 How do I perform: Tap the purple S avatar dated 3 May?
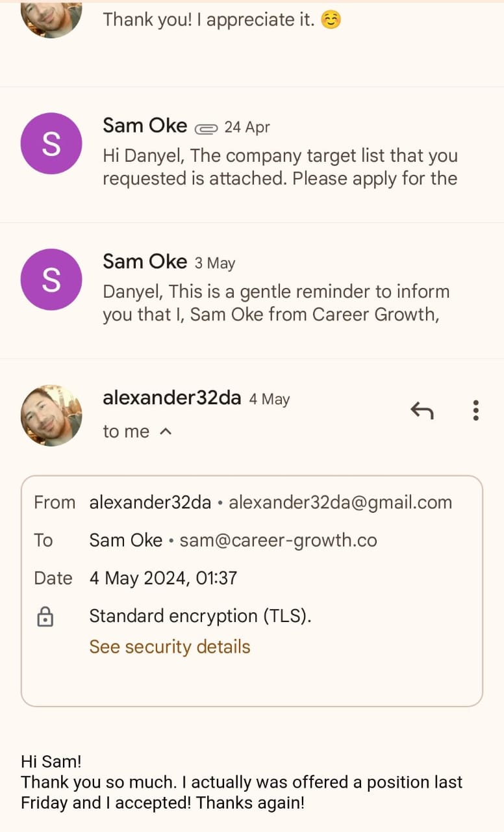point(51,279)
